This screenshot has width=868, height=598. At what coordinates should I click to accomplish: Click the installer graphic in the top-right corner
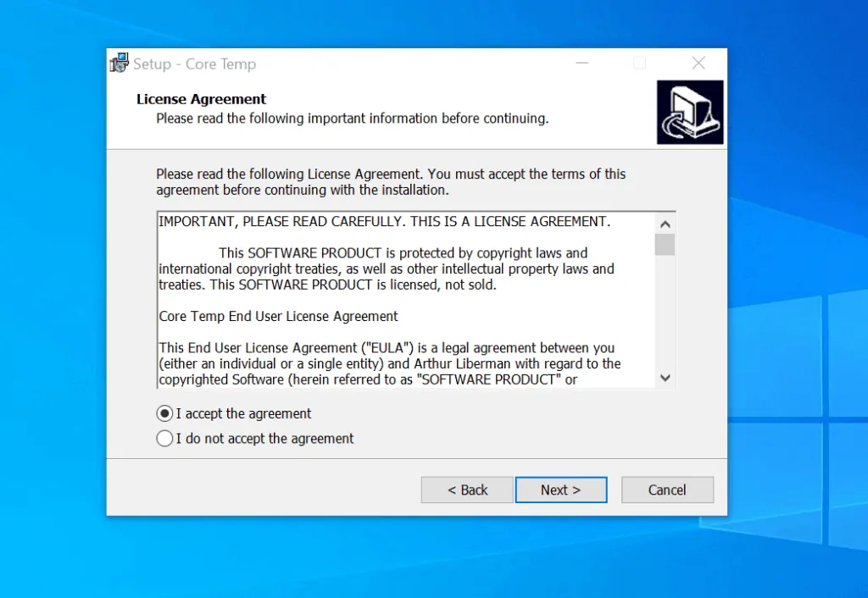689,111
